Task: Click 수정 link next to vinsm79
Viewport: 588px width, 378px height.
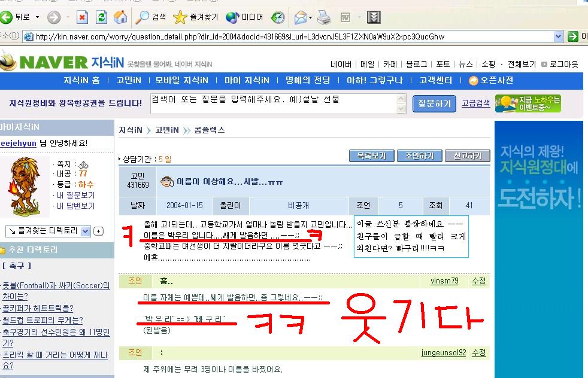Action: 479,281
